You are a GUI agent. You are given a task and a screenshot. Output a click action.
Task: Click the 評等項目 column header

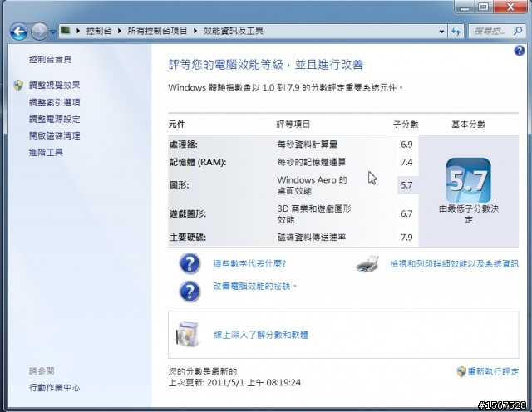pyautogui.click(x=293, y=125)
